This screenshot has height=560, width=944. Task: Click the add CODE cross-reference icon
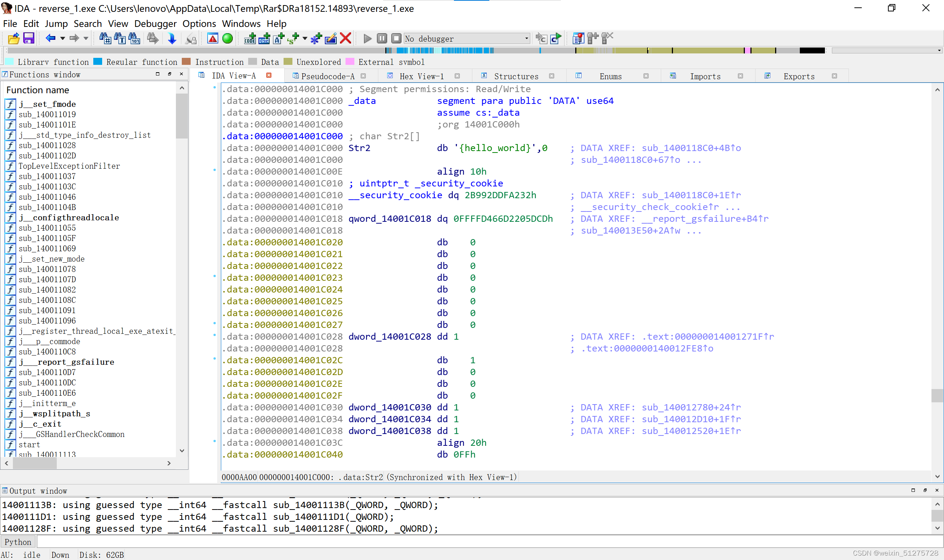tap(250, 38)
